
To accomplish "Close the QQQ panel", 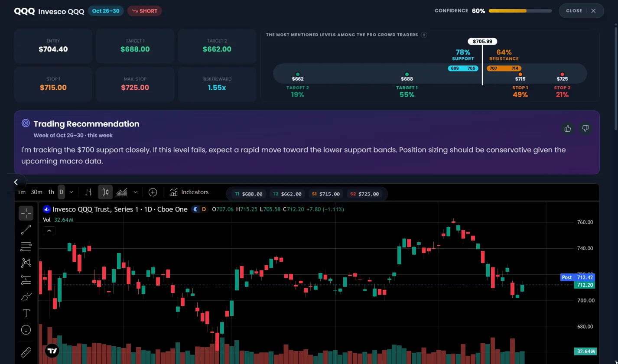I will tap(581, 11).
